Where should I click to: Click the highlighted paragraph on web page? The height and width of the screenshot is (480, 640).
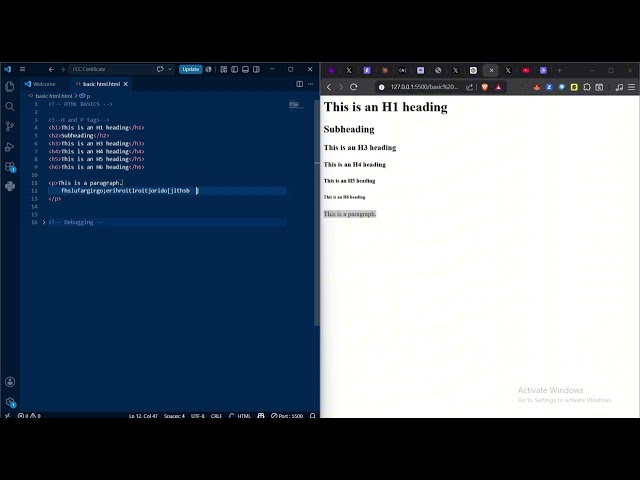350,214
